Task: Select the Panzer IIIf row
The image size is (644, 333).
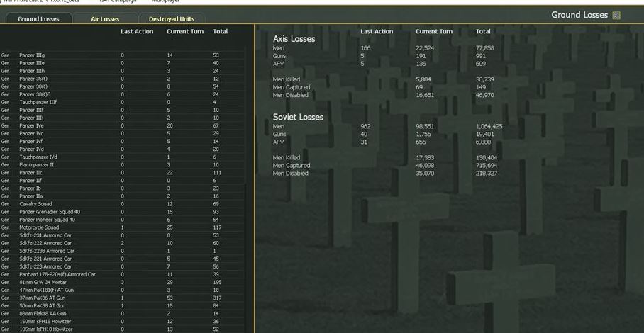Action: point(123,110)
